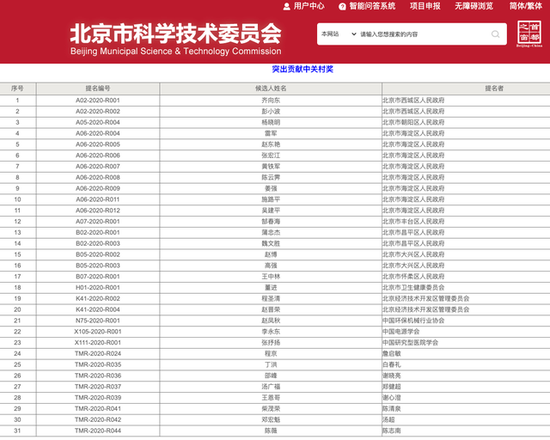Open the 首都之窗 Beijing-China logo
The image size is (550, 440).
[529, 34]
